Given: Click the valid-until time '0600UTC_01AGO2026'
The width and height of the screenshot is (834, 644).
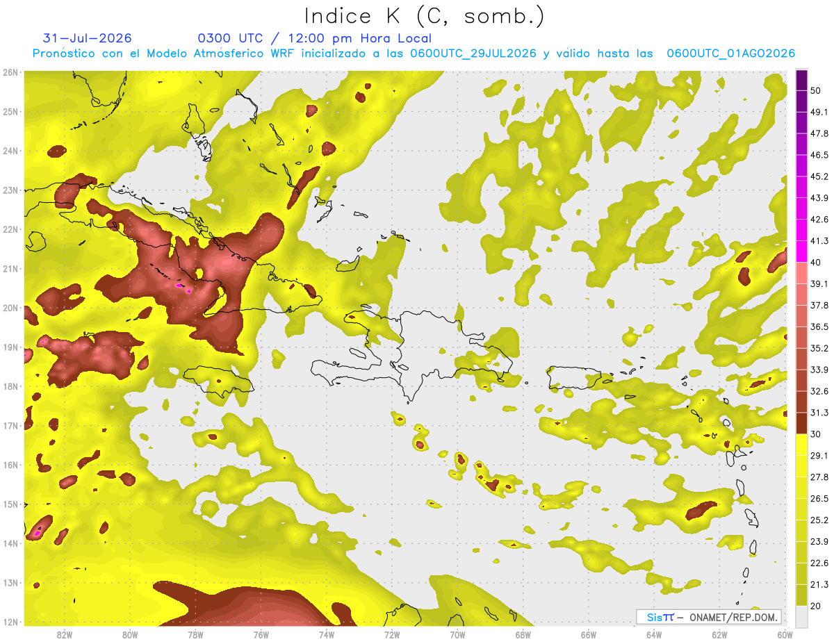Looking at the screenshot, I should coord(730,53).
